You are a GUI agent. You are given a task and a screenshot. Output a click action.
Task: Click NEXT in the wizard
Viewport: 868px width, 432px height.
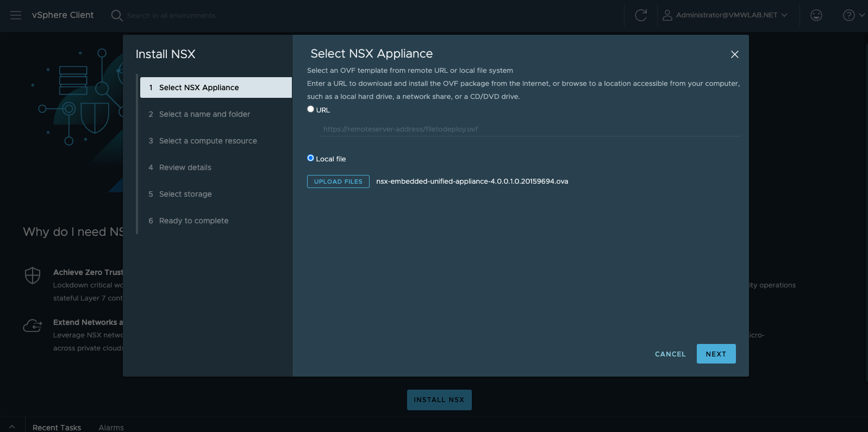pos(716,354)
